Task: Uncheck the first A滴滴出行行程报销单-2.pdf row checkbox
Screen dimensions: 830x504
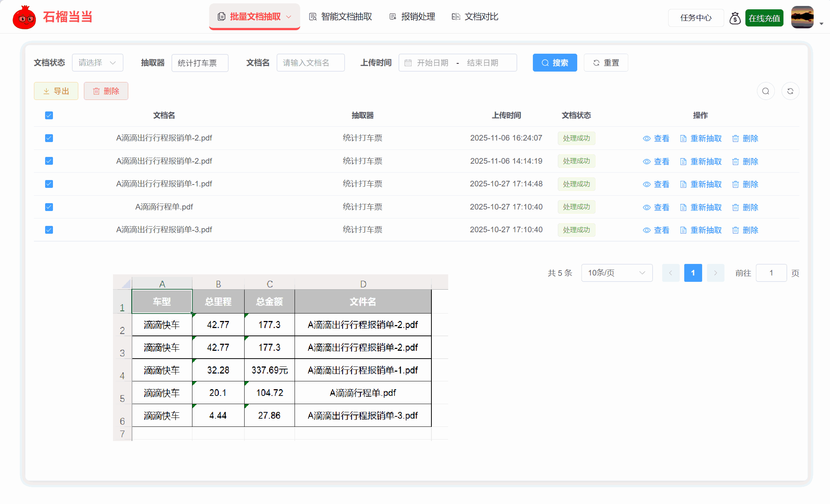Action: click(x=49, y=138)
